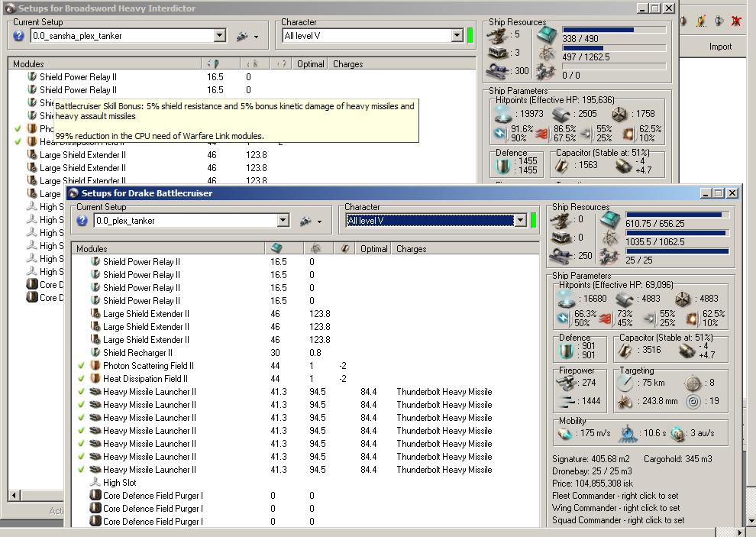Toggle Drake's Heat Dissipation Field II active checkmark

tap(82, 379)
